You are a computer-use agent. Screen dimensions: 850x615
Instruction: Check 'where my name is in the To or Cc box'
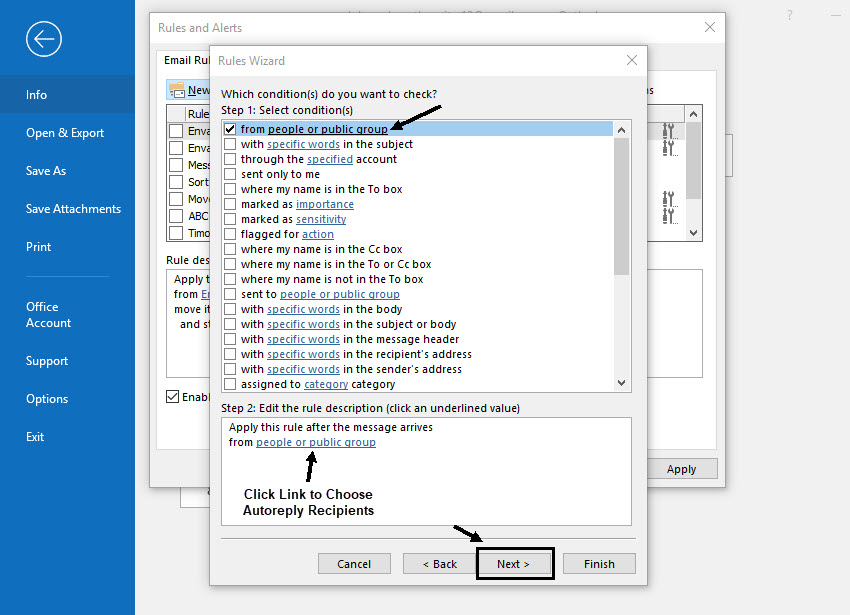[230, 264]
